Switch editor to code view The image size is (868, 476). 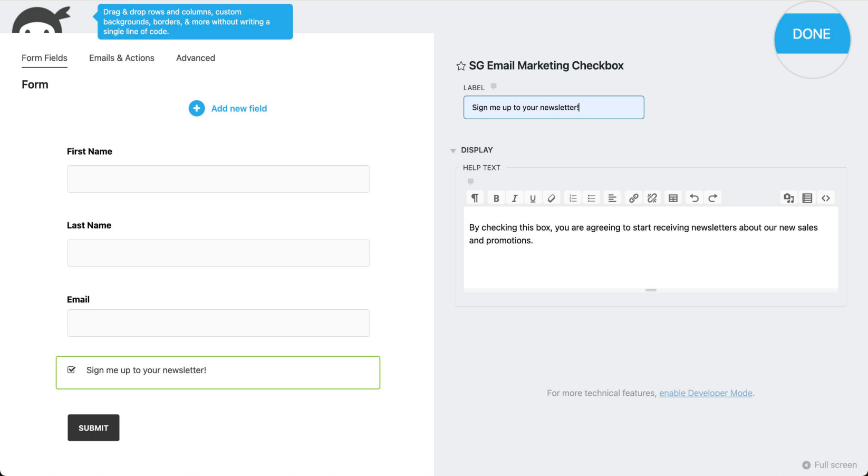[825, 198]
